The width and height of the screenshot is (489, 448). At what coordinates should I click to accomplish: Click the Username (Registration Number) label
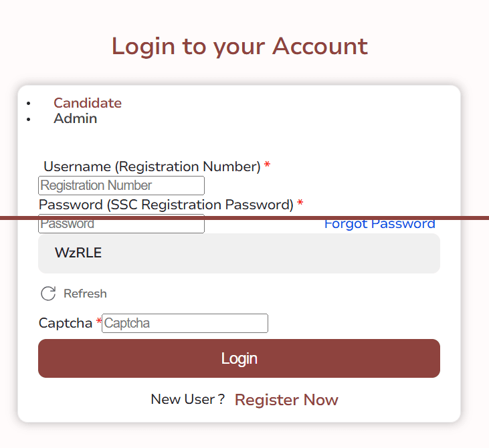click(x=152, y=166)
